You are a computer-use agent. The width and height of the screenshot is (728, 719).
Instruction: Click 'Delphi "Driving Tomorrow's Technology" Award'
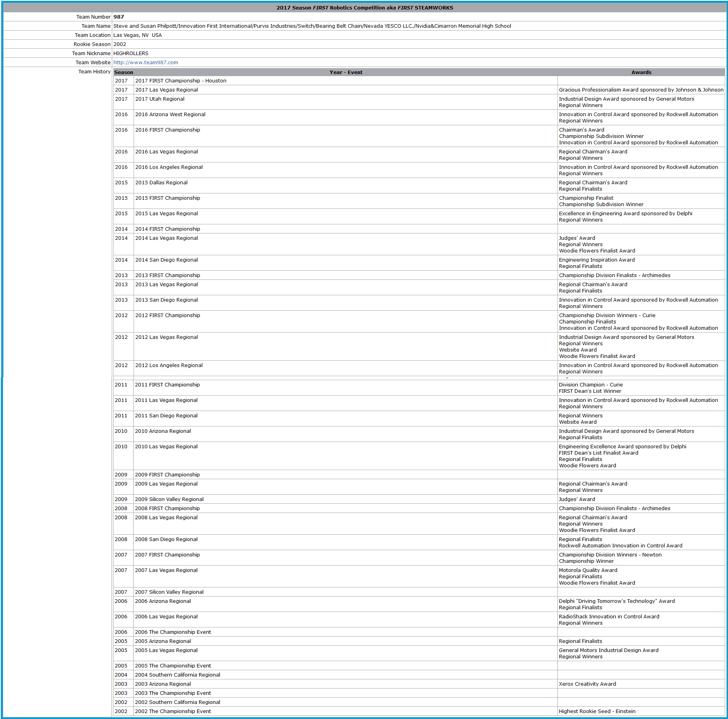pos(617,601)
